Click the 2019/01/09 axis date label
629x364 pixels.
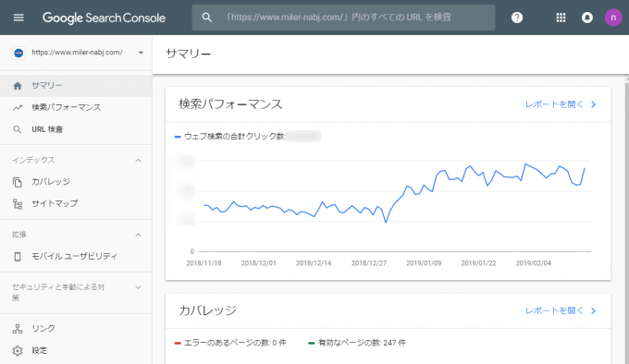[x=424, y=263]
